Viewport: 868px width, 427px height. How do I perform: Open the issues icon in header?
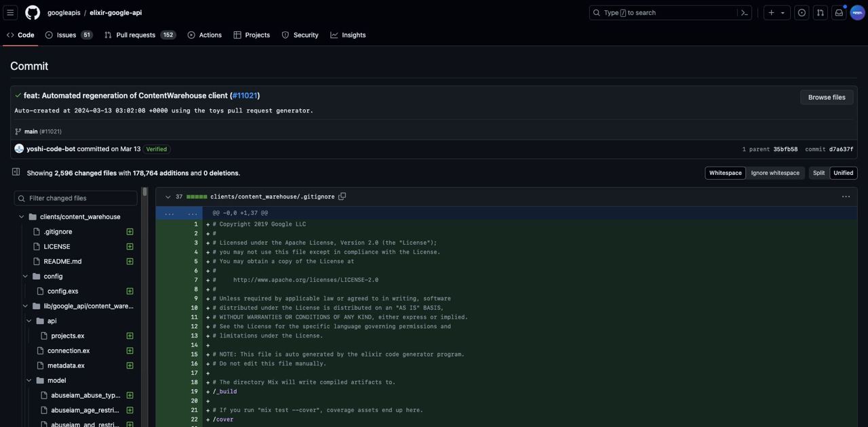click(x=802, y=12)
